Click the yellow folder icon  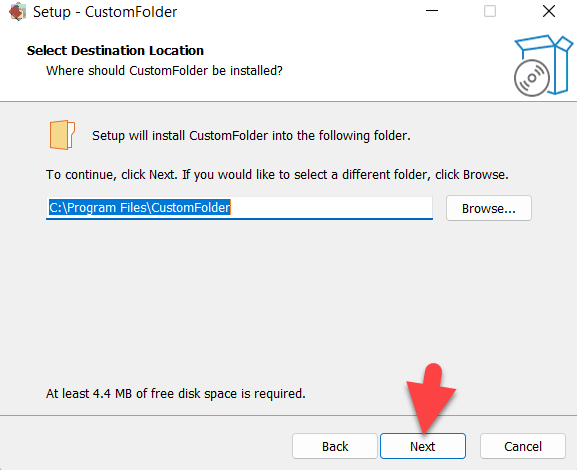62,135
